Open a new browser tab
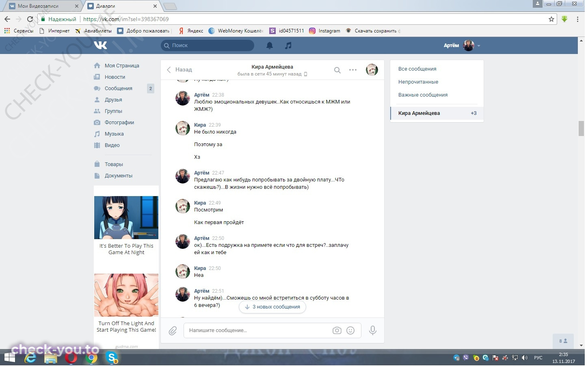Viewport: 588px width, 367px height. 171,6
